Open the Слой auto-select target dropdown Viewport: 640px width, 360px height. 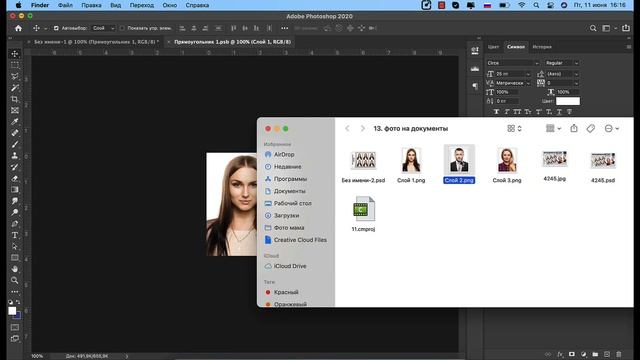(x=103, y=28)
